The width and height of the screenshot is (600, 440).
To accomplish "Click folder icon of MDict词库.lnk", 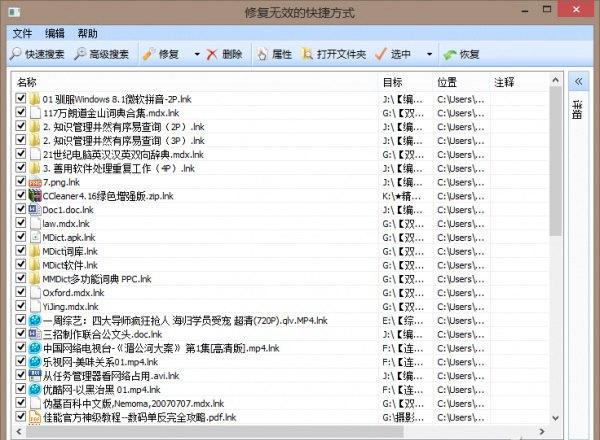I will [x=34, y=251].
